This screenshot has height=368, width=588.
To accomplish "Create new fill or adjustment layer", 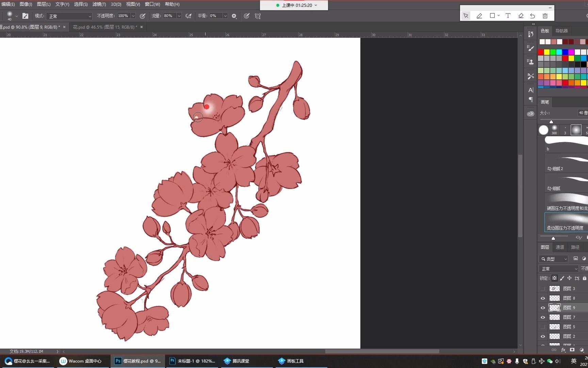I will (x=582, y=350).
